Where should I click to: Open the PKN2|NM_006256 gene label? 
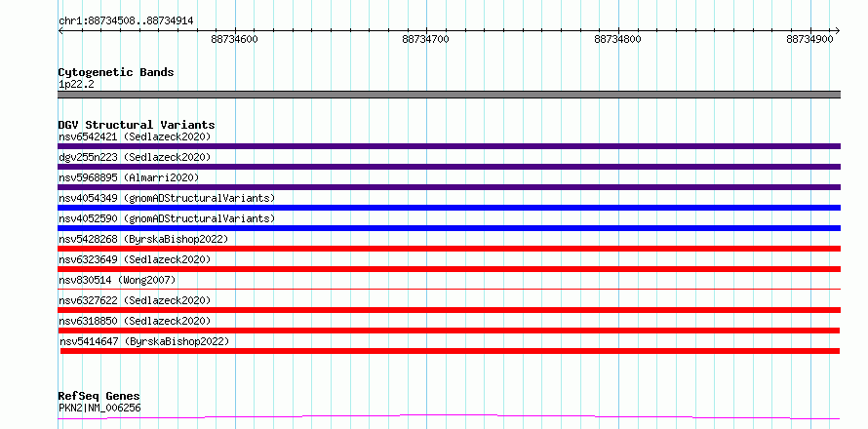99,408
